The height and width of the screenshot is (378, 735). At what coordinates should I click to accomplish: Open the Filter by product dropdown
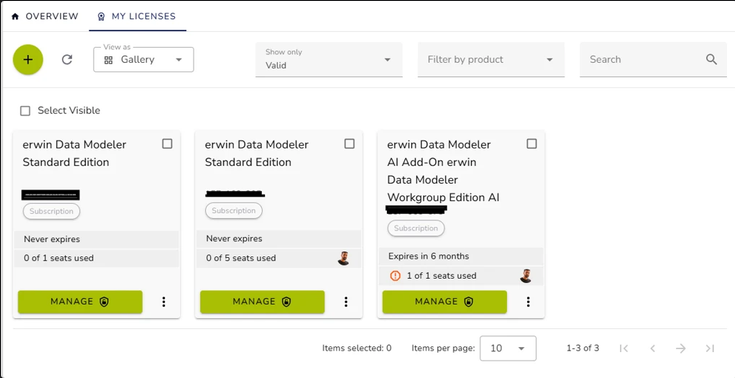pos(491,60)
